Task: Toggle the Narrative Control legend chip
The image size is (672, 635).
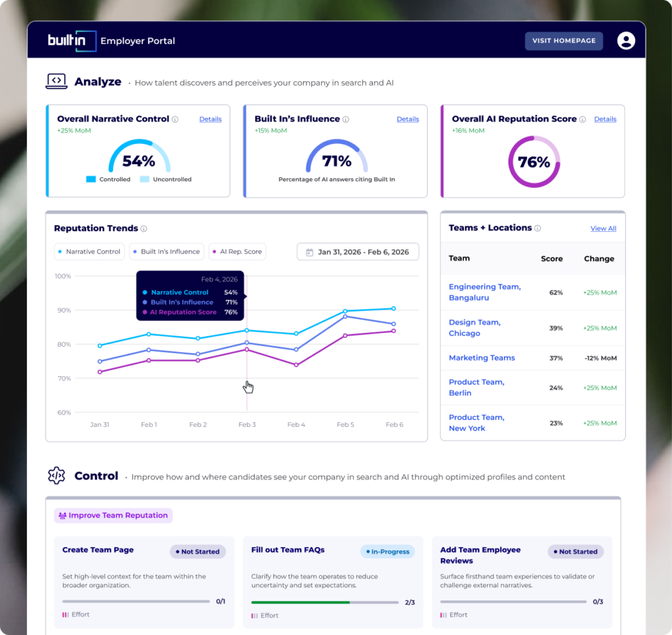Action: (89, 252)
